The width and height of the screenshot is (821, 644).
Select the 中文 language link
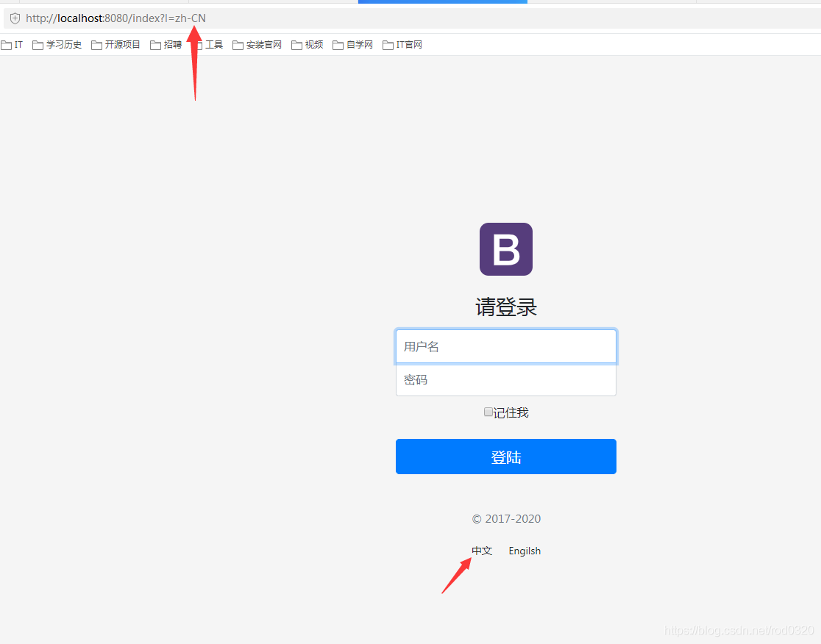point(481,551)
